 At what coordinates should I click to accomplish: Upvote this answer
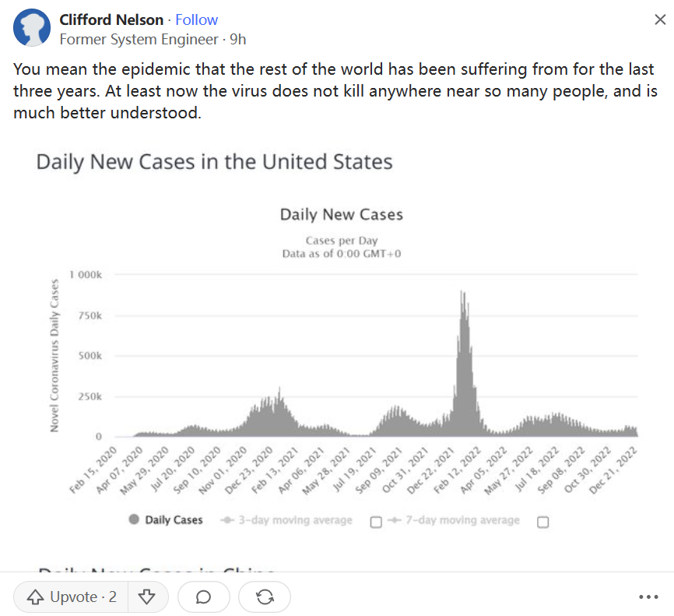coord(72,597)
